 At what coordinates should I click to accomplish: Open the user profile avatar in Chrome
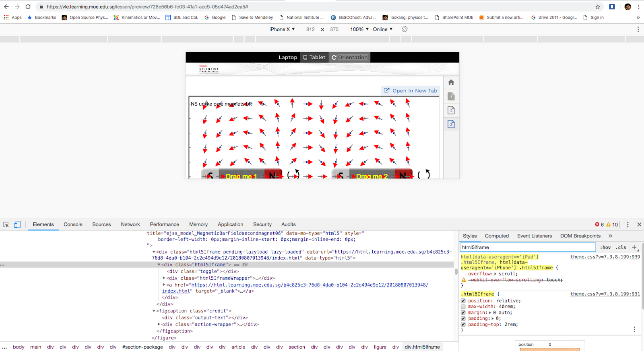pos(627,7)
